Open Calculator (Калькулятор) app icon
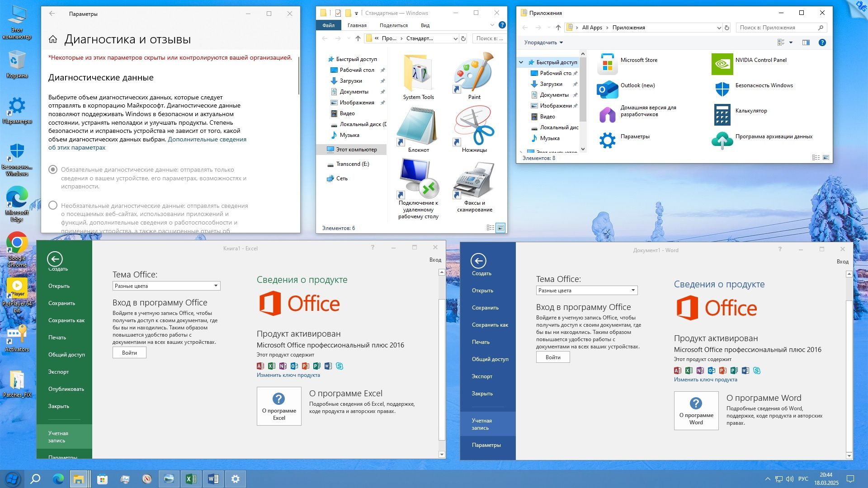Viewport: 868px width, 488px height. (x=722, y=114)
